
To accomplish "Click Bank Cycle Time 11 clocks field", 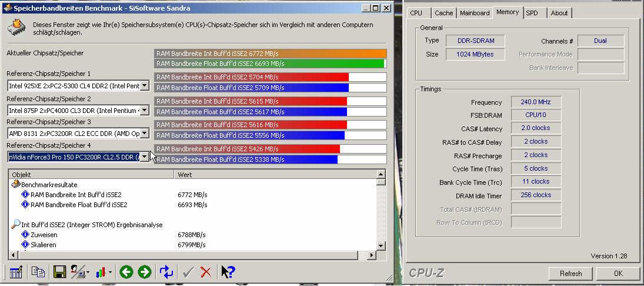I will (536, 182).
